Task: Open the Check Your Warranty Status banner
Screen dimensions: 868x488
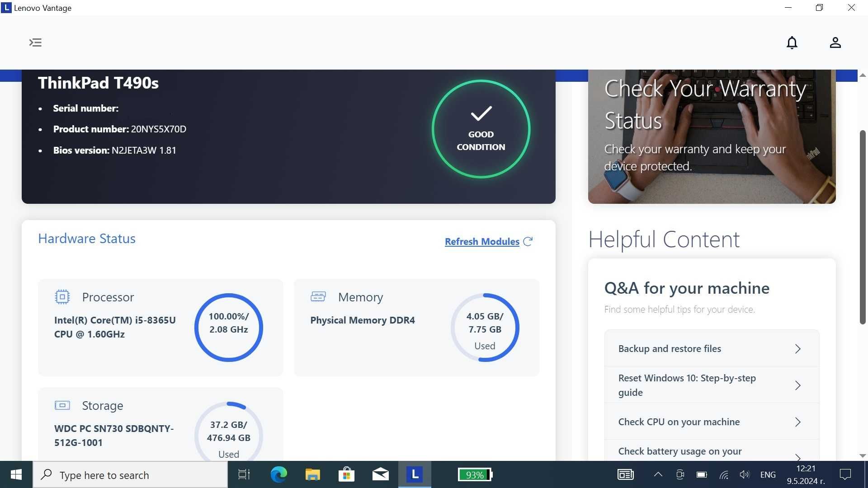Action: [712, 136]
